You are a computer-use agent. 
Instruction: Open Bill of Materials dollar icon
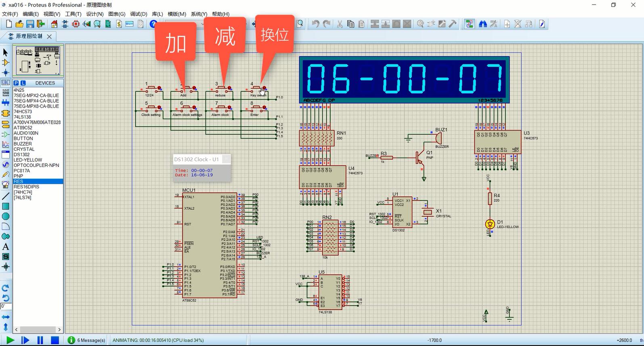[119, 24]
